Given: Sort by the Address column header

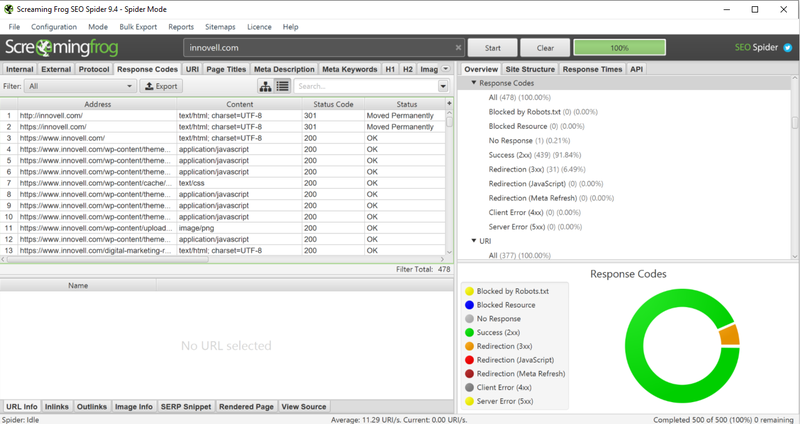Looking at the screenshot, I should pos(97,104).
